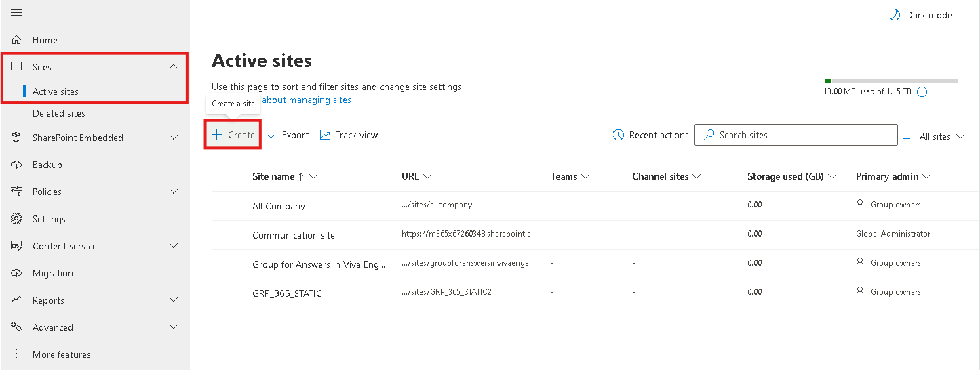Open the Site name column dropdown
Screen dimensions: 980x370
(313, 176)
